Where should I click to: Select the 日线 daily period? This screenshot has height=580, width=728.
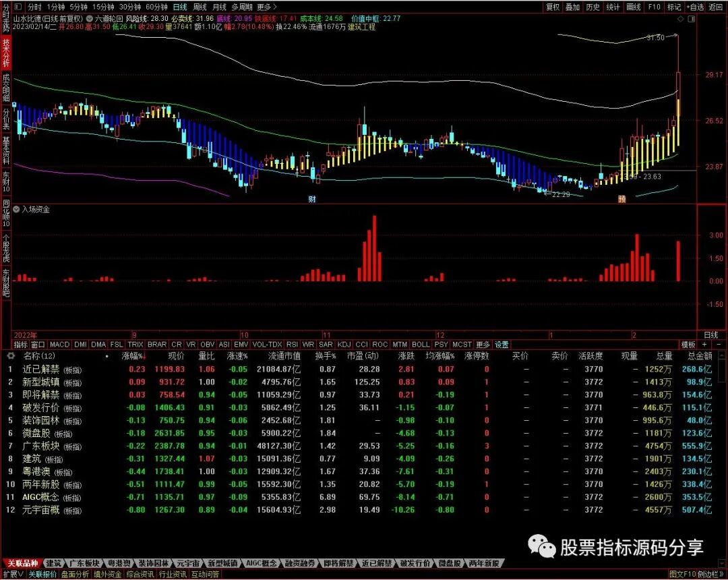[180, 7]
